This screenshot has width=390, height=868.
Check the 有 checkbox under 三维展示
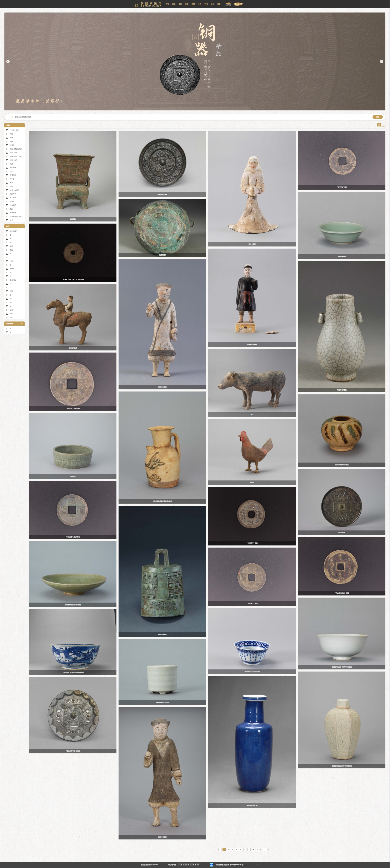point(7,329)
